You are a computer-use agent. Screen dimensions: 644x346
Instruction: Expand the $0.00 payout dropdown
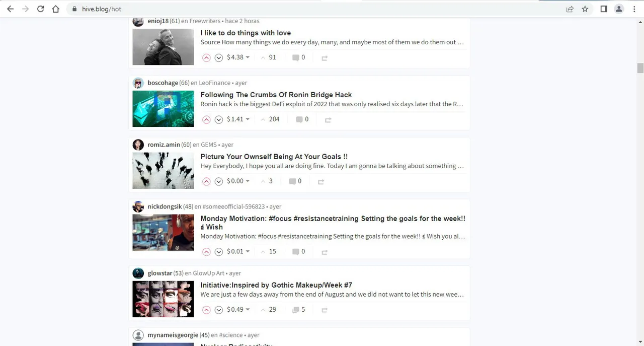tap(238, 181)
